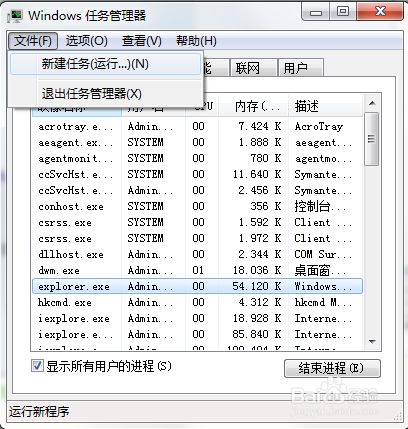Viewport: 408px width, 429px height.
Task: Click the AcroTray description cell
Action: (319, 126)
